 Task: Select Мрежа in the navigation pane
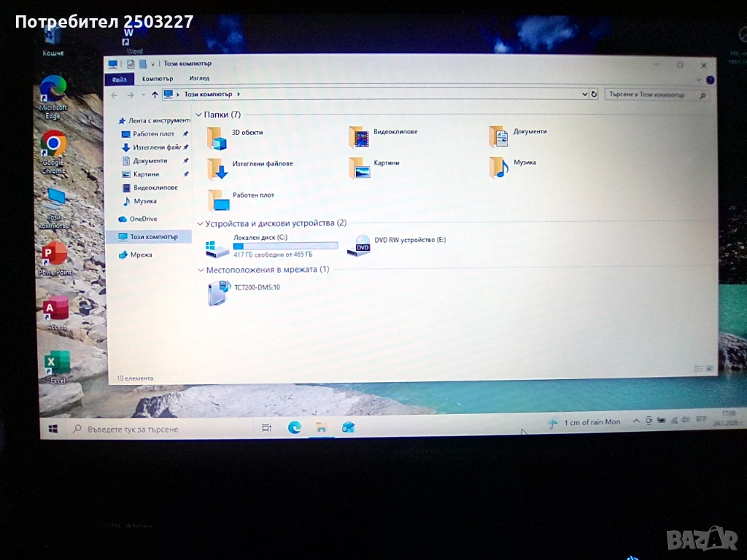coord(141,254)
